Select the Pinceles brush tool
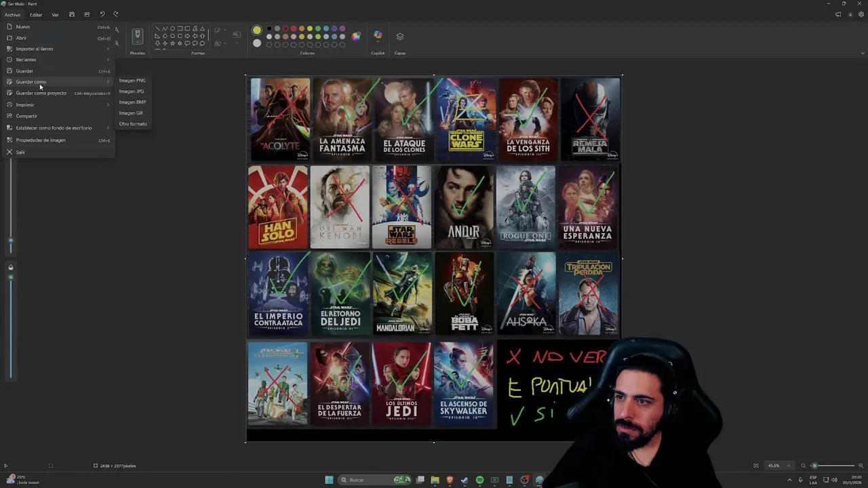This screenshot has height=488, width=868. [138, 35]
